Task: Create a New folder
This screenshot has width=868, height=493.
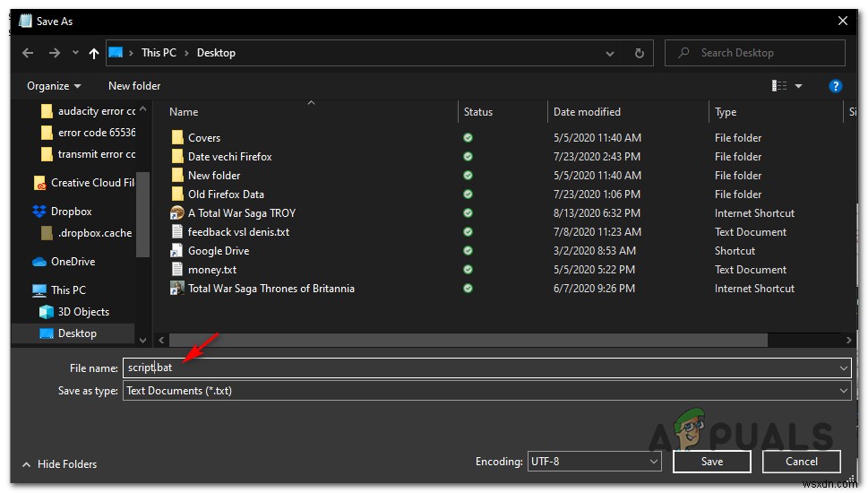Action: (134, 86)
